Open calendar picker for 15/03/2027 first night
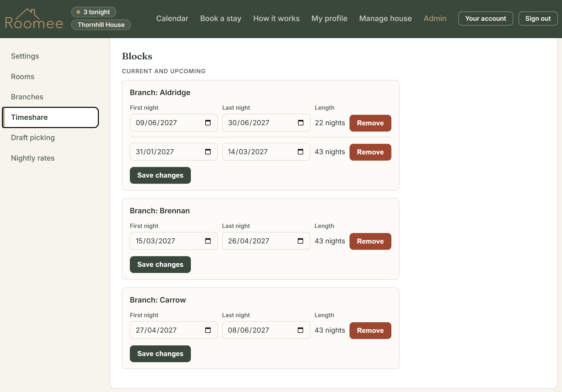Image resolution: width=562 pixels, height=392 pixels. [x=208, y=241]
